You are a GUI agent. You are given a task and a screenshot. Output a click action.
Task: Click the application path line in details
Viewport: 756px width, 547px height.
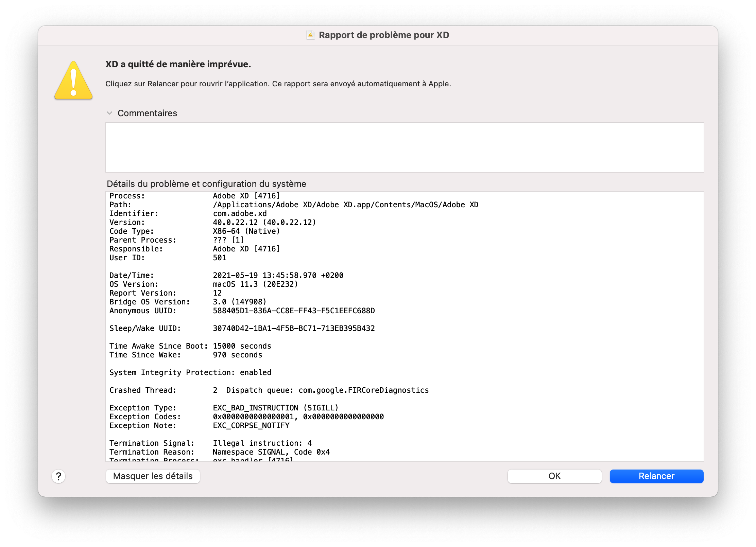click(345, 205)
